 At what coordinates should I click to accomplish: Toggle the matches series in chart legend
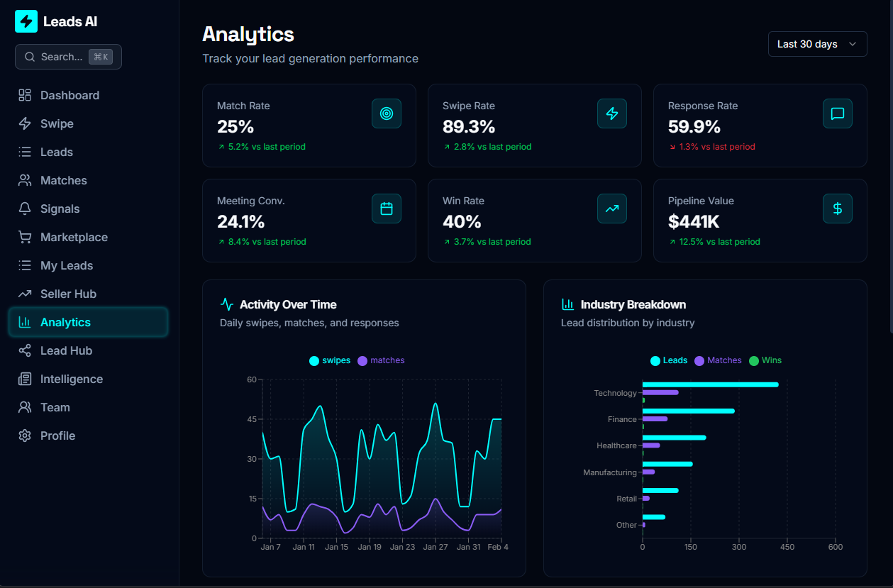(381, 360)
